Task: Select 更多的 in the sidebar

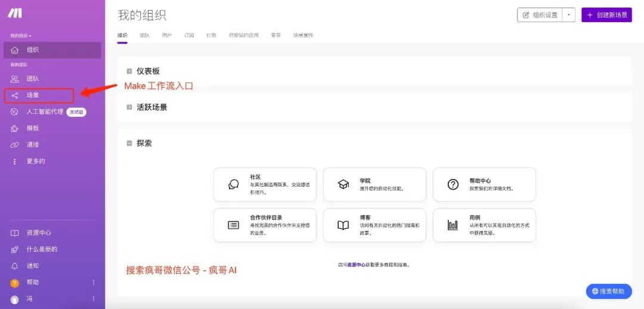Action: click(x=52, y=162)
